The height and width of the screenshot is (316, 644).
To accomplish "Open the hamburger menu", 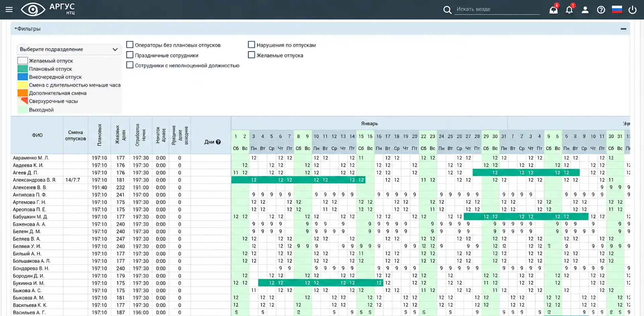I will click(9, 9).
